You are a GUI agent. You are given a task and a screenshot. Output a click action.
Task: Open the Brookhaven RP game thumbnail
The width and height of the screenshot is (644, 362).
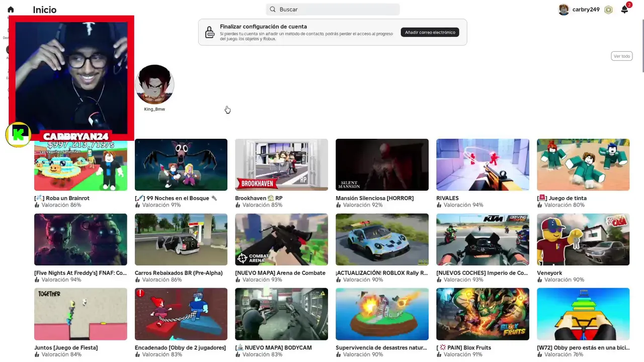point(282,165)
